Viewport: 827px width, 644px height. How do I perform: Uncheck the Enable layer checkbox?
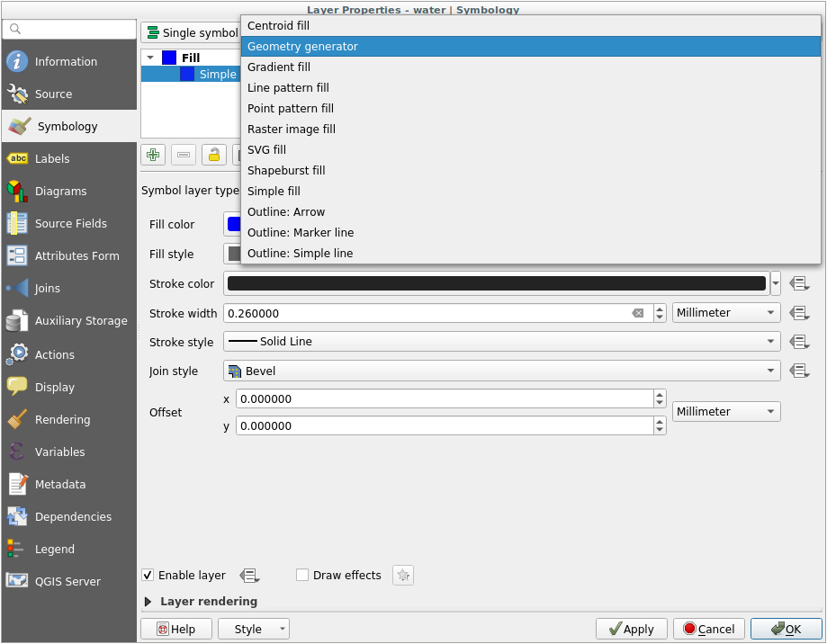(x=148, y=576)
